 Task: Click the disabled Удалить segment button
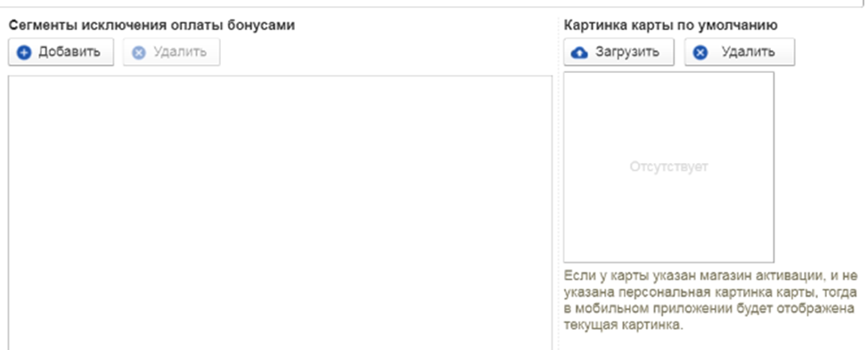point(172,52)
